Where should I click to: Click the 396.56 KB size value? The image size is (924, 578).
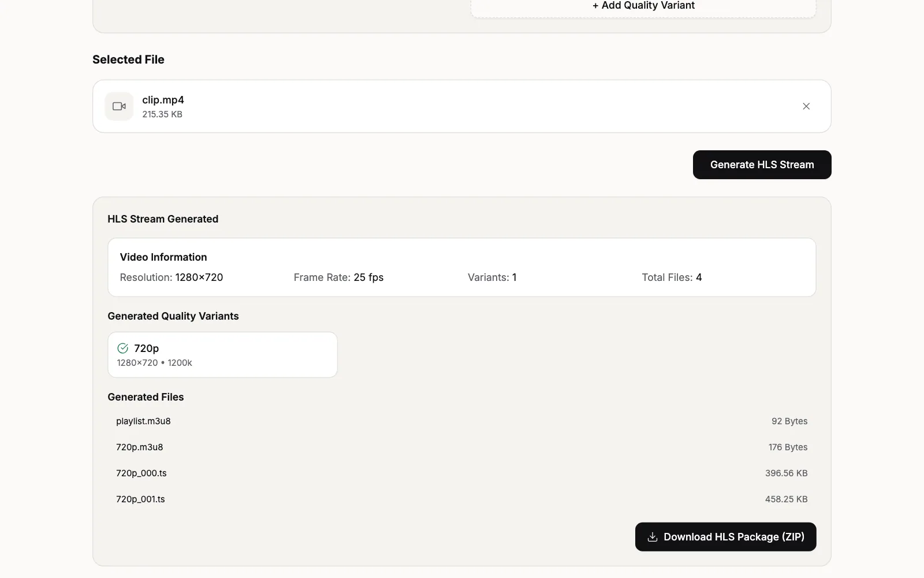786,473
